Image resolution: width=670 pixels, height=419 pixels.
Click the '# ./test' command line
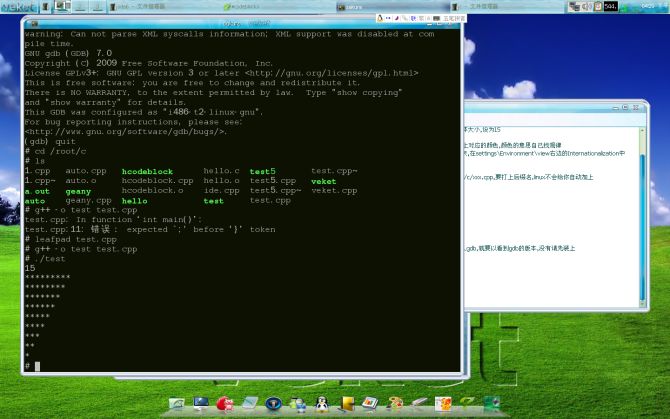pyautogui.click(x=45, y=258)
